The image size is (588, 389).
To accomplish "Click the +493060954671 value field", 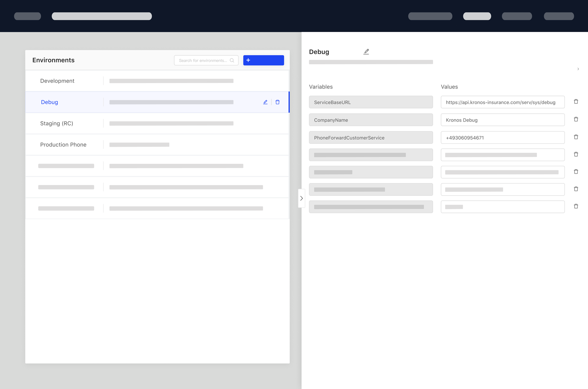I will [503, 138].
